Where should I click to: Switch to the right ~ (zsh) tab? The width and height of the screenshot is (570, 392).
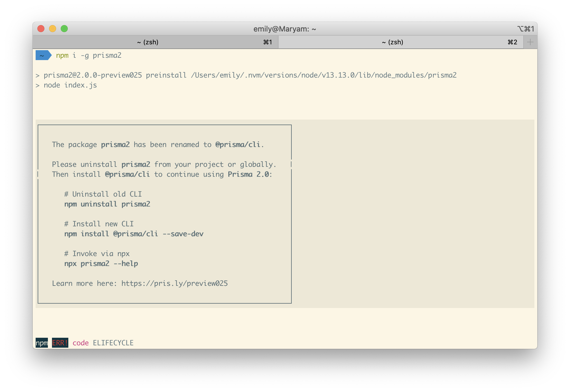pos(393,42)
